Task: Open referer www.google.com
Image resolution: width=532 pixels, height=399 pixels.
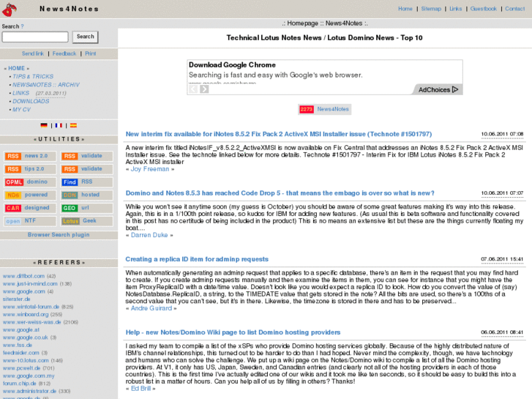Action: point(23,291)
